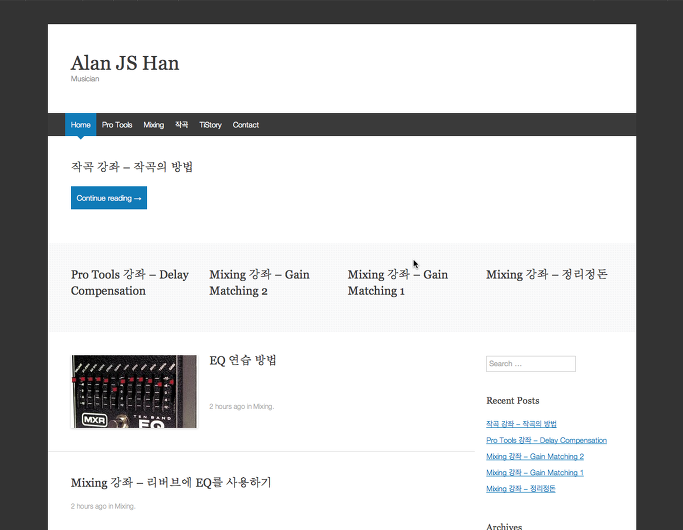Open recent post 작곡 강좌 – 작곡의 방법
The height and width of the screenshot is (530, 683).
pyautogui.click(x=521, y=424)
